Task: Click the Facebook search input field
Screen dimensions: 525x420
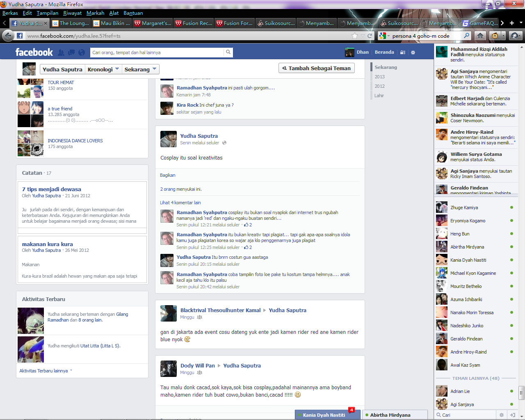Action: 157,52
